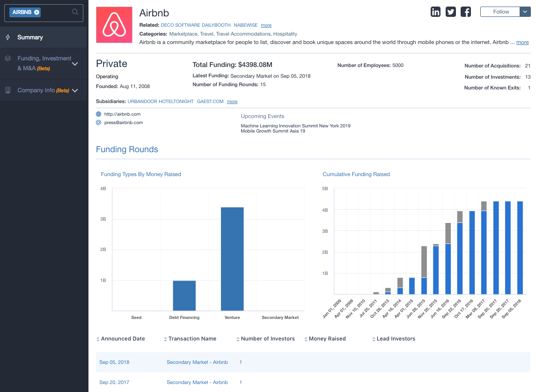
Task: Open Secondary Market - Airbnb in Sep 05, 2018 row
Action: [x=197, y=362]
